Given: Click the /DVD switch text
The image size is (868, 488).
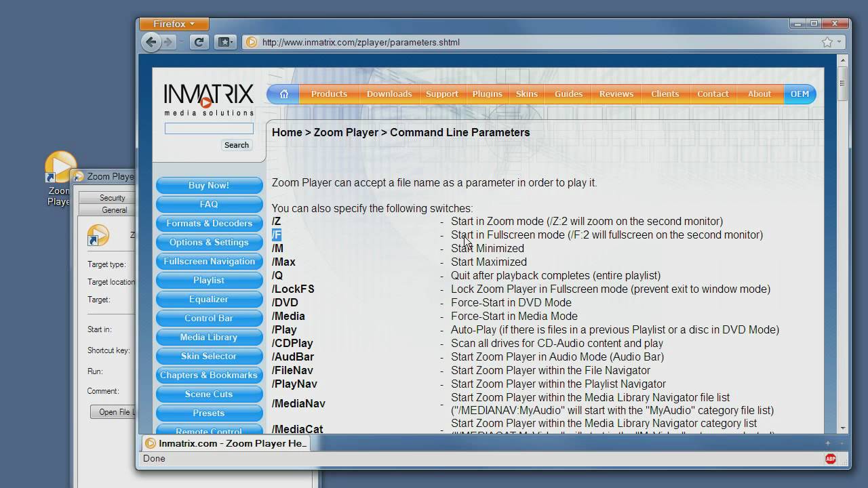Looking at the screenshot, I should tap(285, 303).
